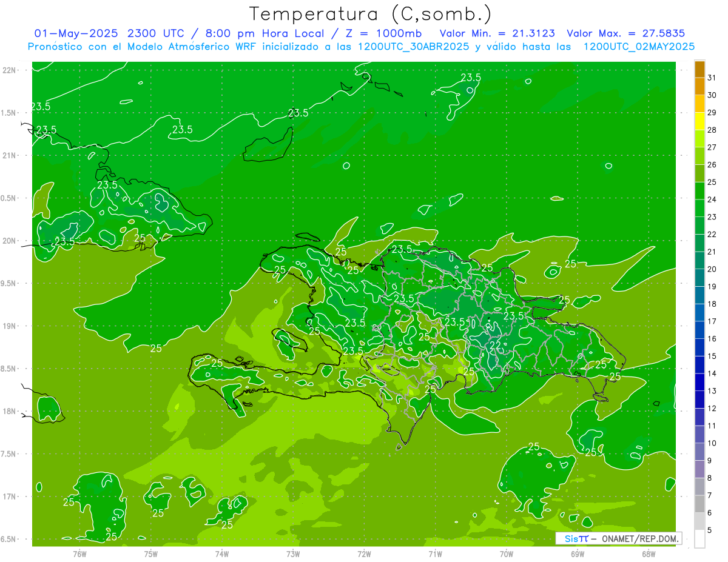Select "Valor Max. = 27.5835" text
728x562 pixels.
(x=625, y=33)
